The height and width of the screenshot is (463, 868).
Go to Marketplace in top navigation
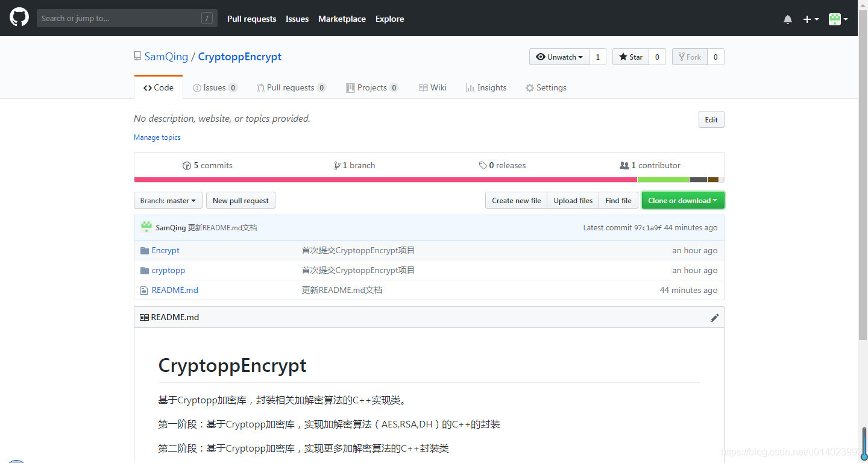[x=342, y=19]
